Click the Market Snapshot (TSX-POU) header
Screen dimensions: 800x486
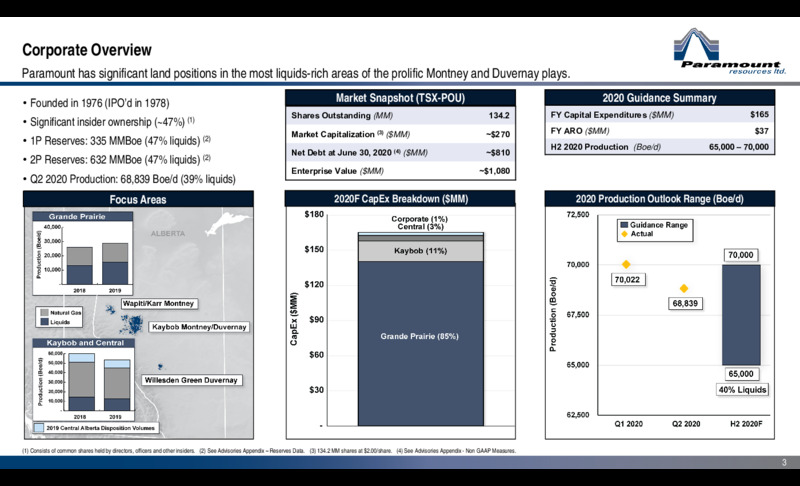click(x=400, y=98)
